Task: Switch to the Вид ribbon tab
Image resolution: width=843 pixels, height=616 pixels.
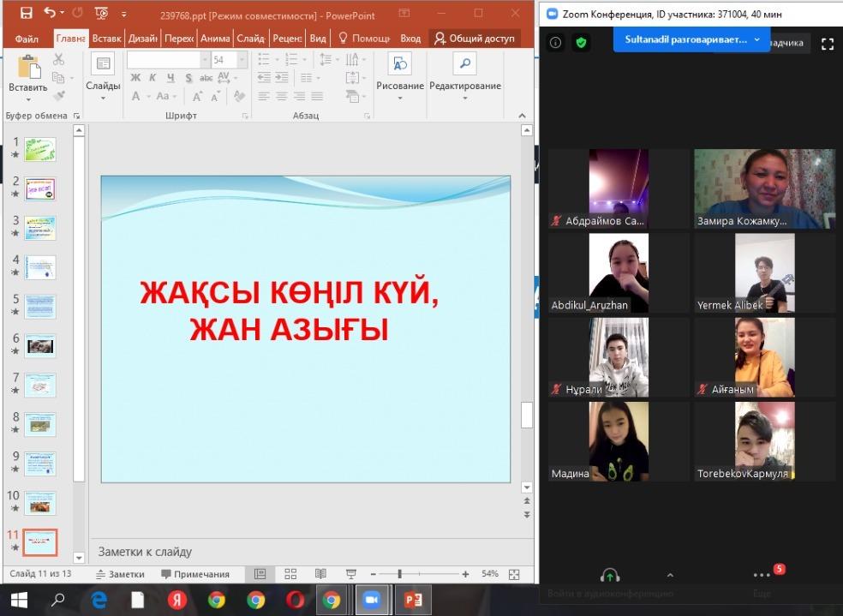Action: (318, 39)
